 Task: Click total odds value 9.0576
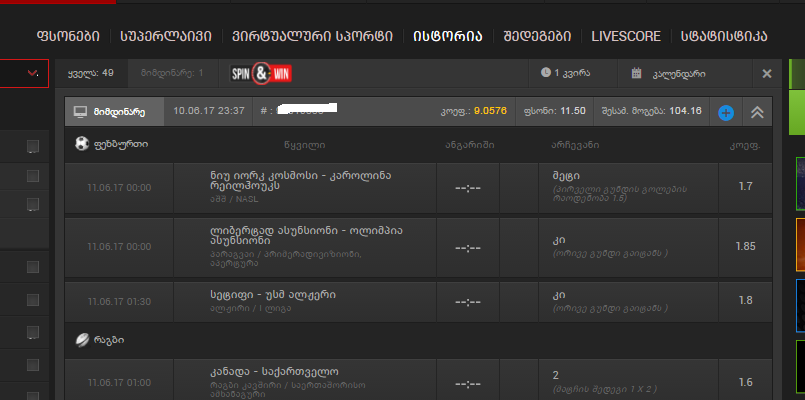point(490,111)
